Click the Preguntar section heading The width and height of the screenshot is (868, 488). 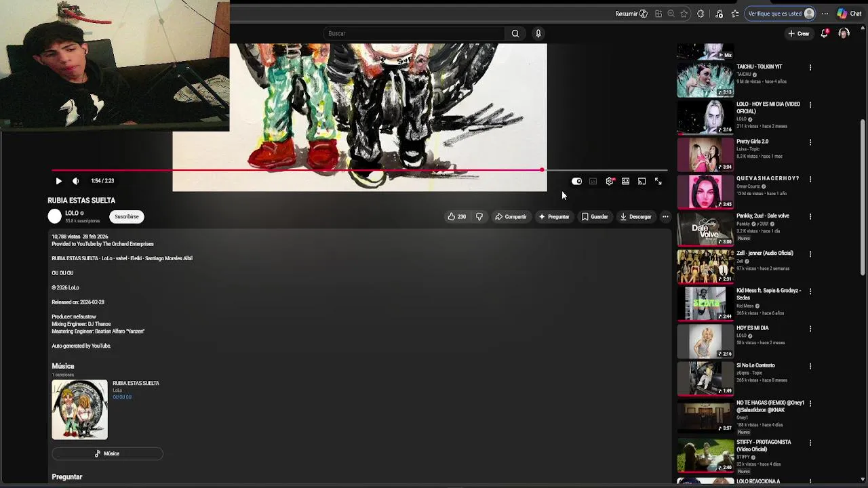coord(67,476)
